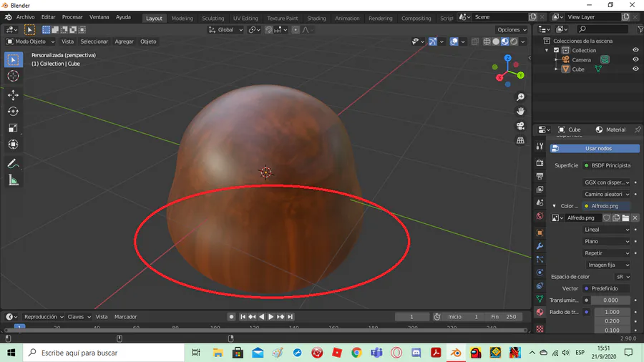The width and height of the screenshot is (644, 362).
Task: Open the Procesar menu
Action: [x=72, y=17]
